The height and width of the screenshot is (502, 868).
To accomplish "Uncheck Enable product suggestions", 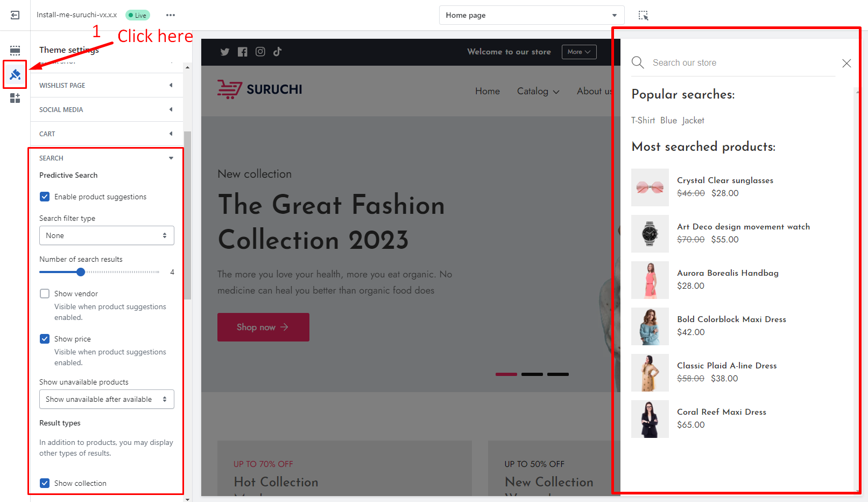I will 45,197.
